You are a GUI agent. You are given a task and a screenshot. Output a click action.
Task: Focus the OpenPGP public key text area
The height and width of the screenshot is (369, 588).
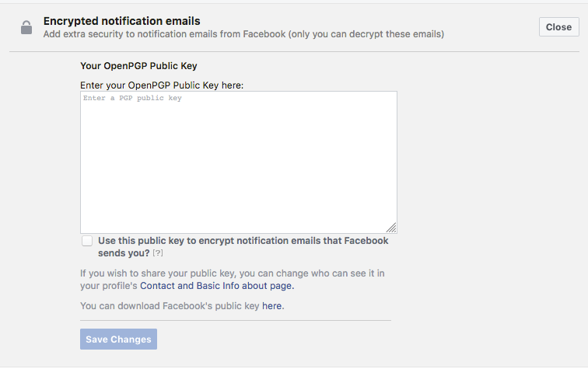[x=239, y=162]
